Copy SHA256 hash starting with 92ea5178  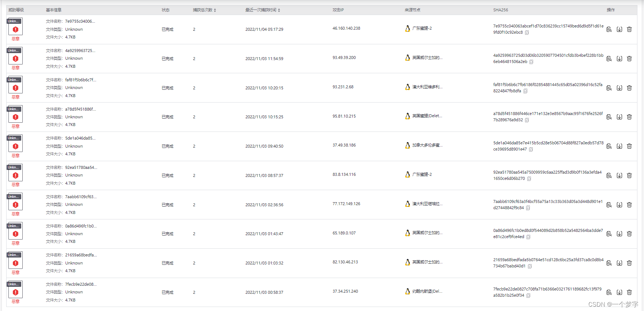click(529, 179)
